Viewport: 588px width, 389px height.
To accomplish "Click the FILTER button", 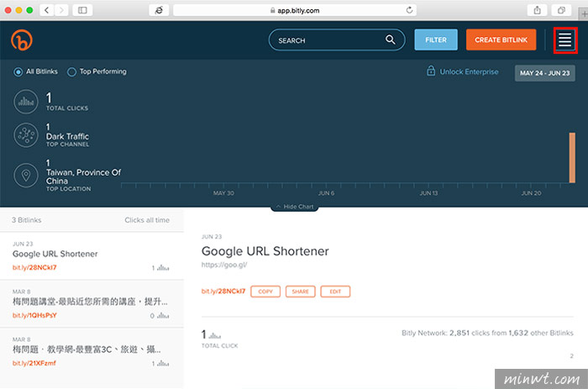I will tap(436, 39).
